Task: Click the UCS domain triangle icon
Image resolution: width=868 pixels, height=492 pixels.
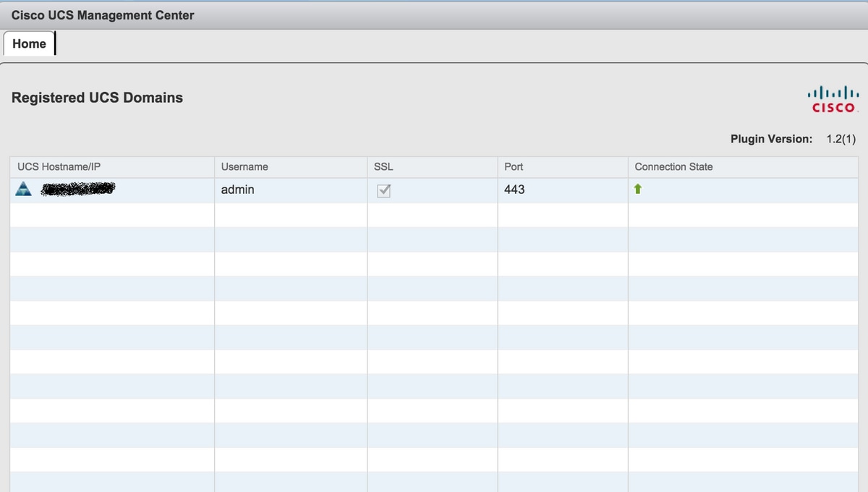Action: pyautogui.click(x=24, y=190)
